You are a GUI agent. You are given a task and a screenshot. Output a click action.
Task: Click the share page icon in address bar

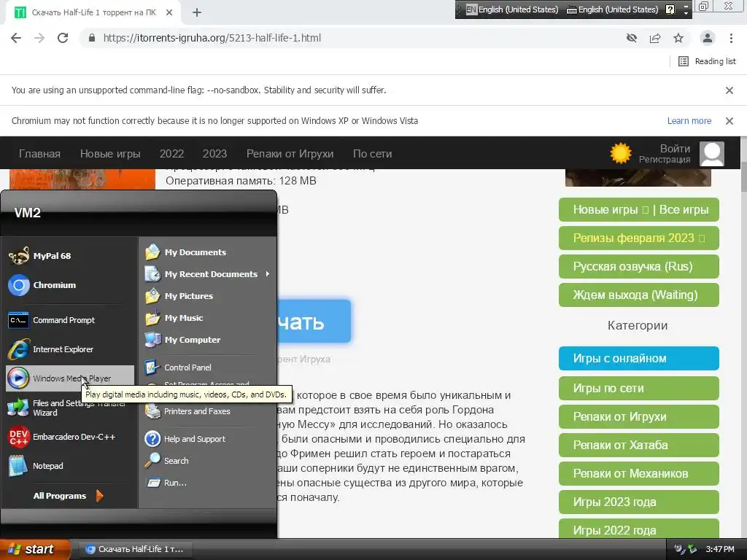pos(655,38)
